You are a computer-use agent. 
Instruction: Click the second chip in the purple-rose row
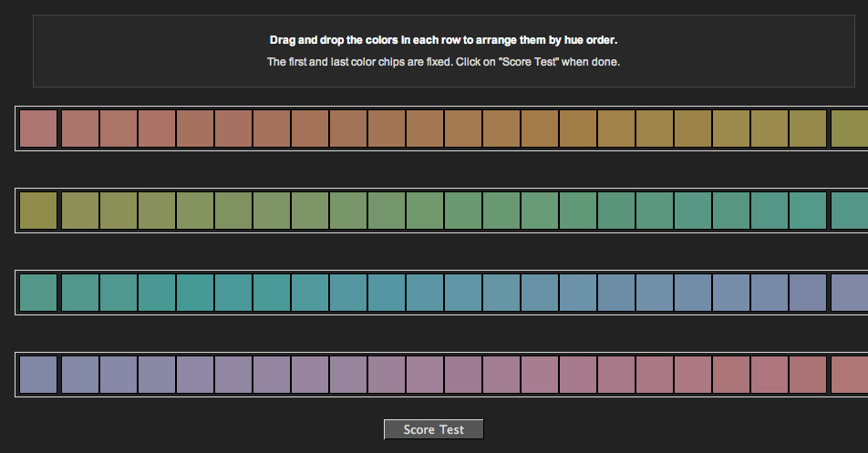(x=80, y=375)
